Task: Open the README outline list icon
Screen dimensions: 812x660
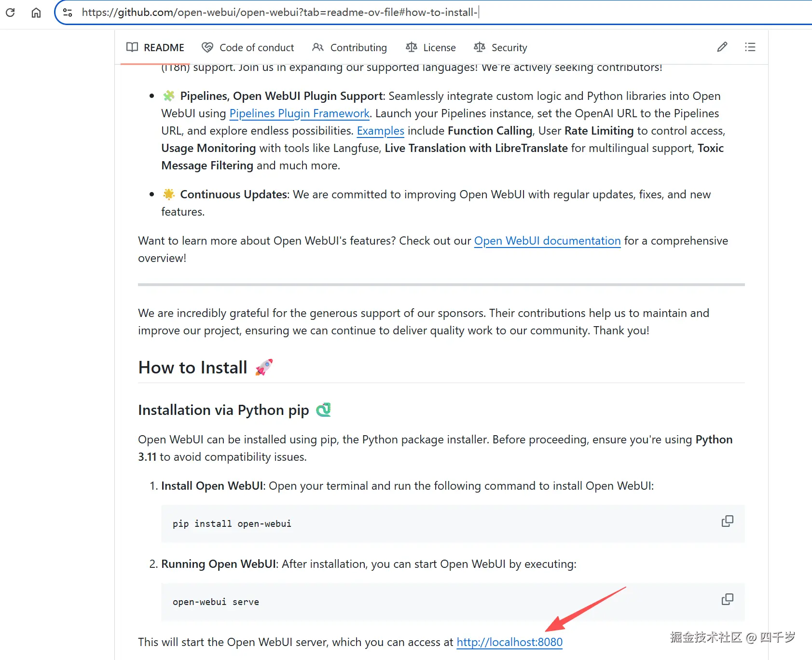Action: [750, 47]
